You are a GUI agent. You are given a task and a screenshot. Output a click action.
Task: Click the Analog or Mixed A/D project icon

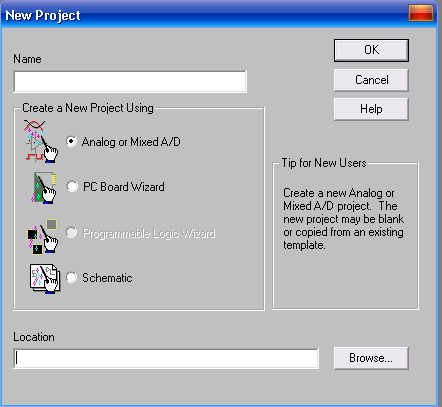point(41,142)
